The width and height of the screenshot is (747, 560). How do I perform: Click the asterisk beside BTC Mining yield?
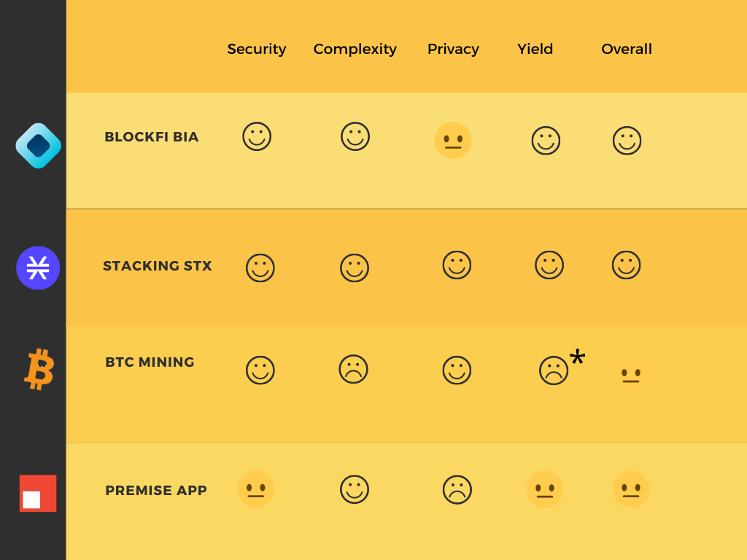(578, 357)
